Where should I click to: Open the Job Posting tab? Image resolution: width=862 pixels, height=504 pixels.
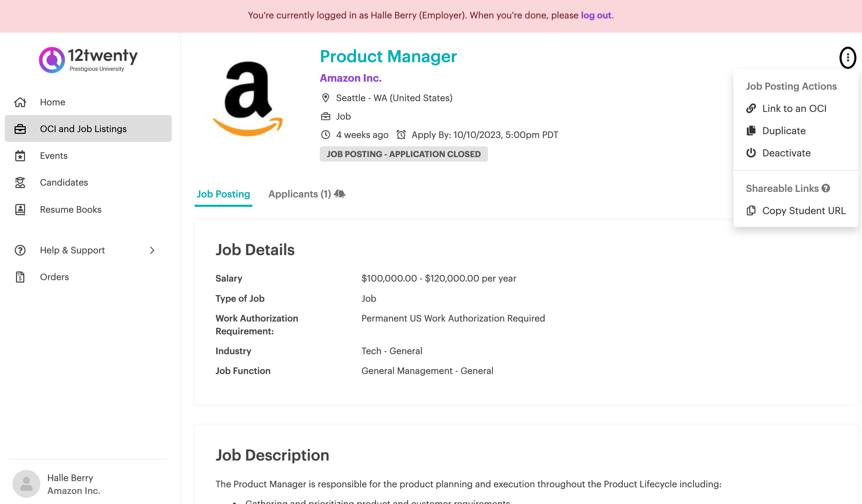(223, 194)
